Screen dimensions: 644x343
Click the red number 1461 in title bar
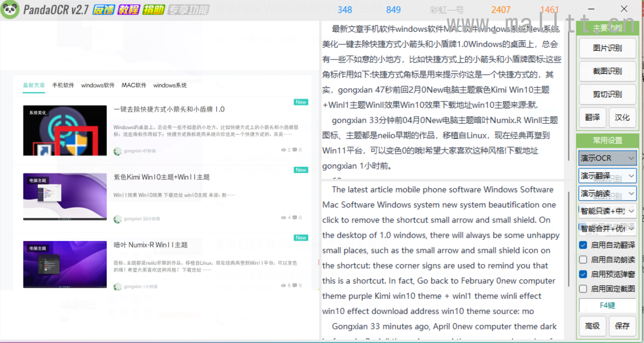549,10
